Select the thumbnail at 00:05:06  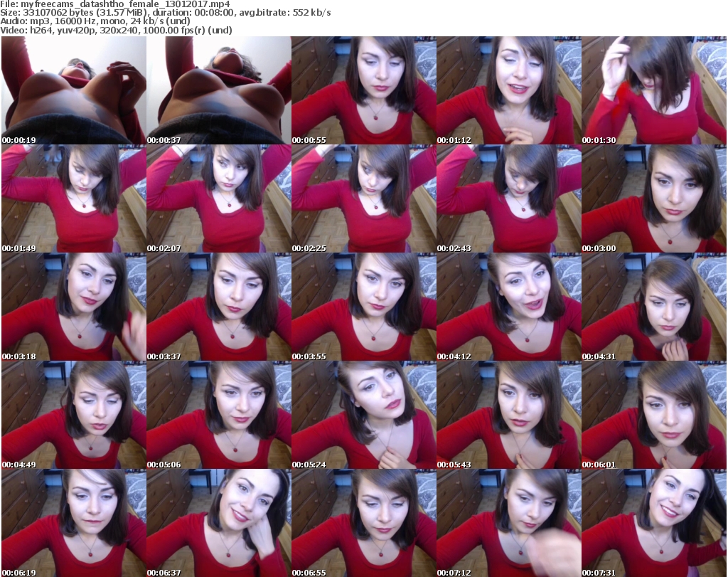(x=219, y=415)
